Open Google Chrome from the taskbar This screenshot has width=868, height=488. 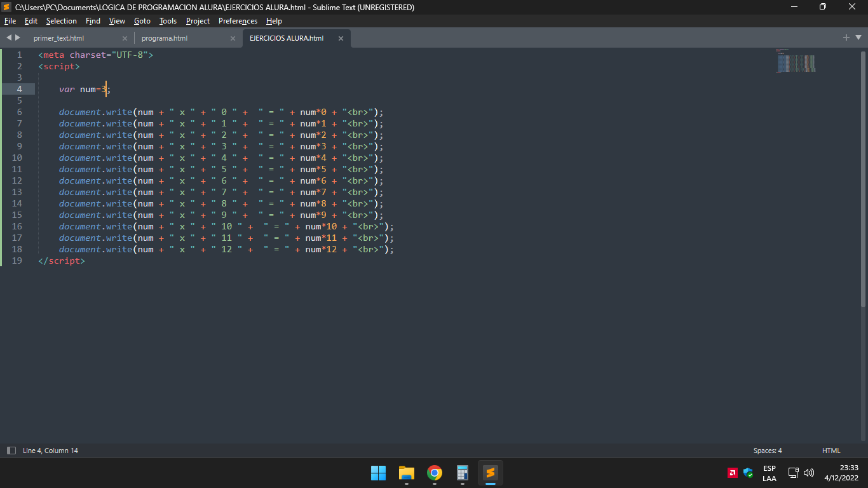[x=435, y=473]
